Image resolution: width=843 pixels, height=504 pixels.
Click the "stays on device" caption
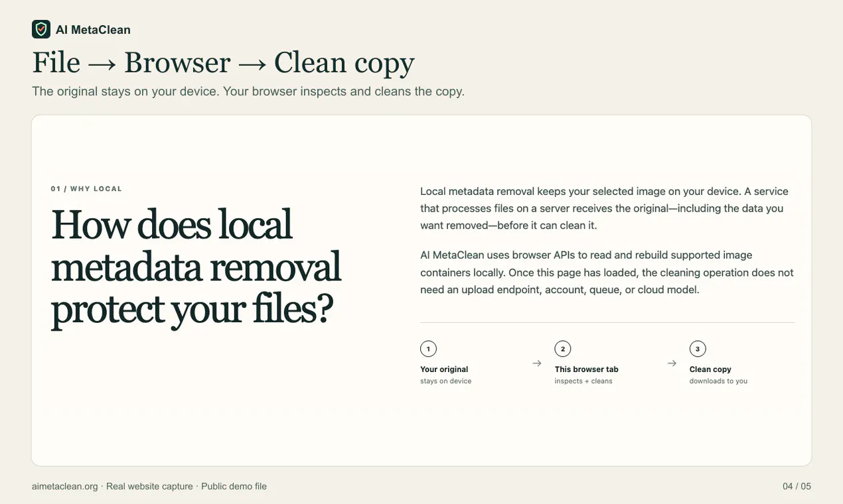tap(445, 381)
